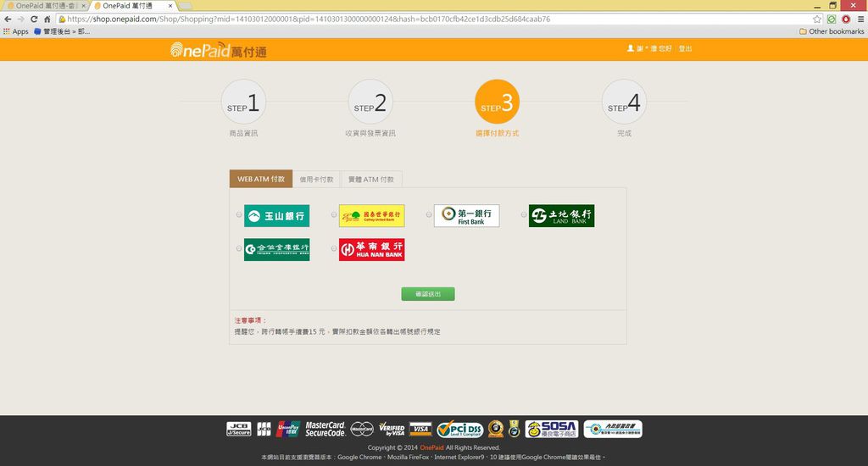Switch to the 信用卡付款 credit card tab
This screenshot has height=466, width=868.
point(317,180)
